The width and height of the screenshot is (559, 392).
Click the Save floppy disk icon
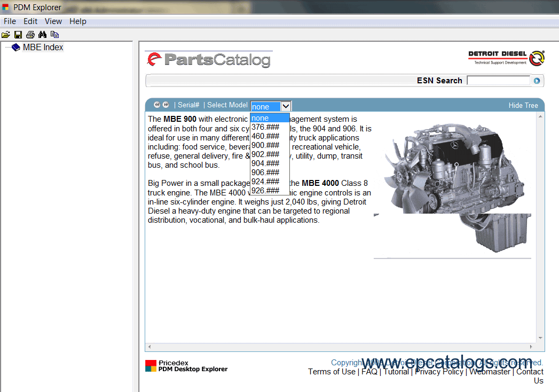18,35
